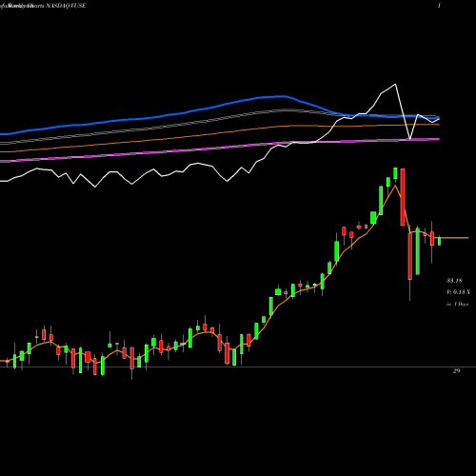Viewport: 476px width, 476px height.
Task: Click the 'in 1 Days' label
Action: 457,304
